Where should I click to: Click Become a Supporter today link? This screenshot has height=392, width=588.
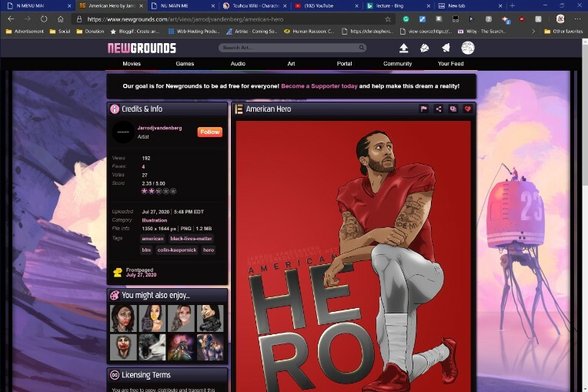pyautogui.click(x=319, y=86)
